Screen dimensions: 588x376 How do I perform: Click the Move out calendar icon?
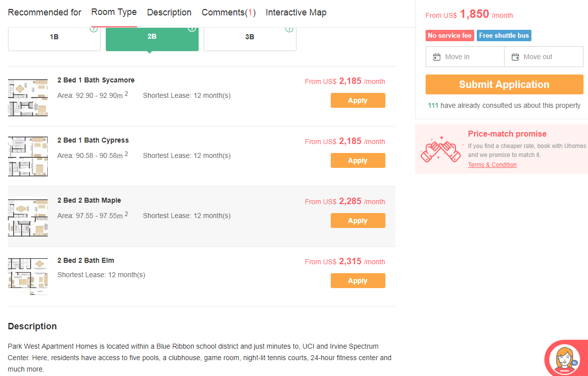pos(515,57)
